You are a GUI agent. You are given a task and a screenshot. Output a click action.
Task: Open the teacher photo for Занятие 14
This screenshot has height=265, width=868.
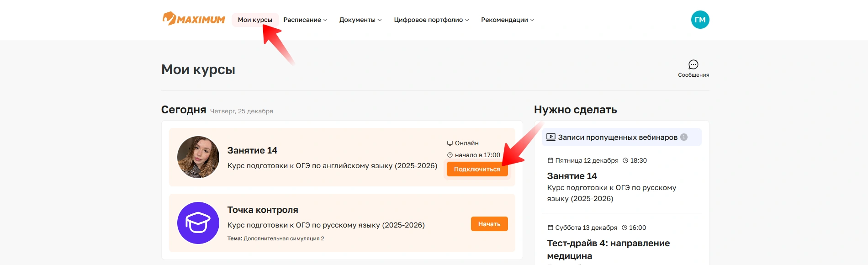click(198, 157)
